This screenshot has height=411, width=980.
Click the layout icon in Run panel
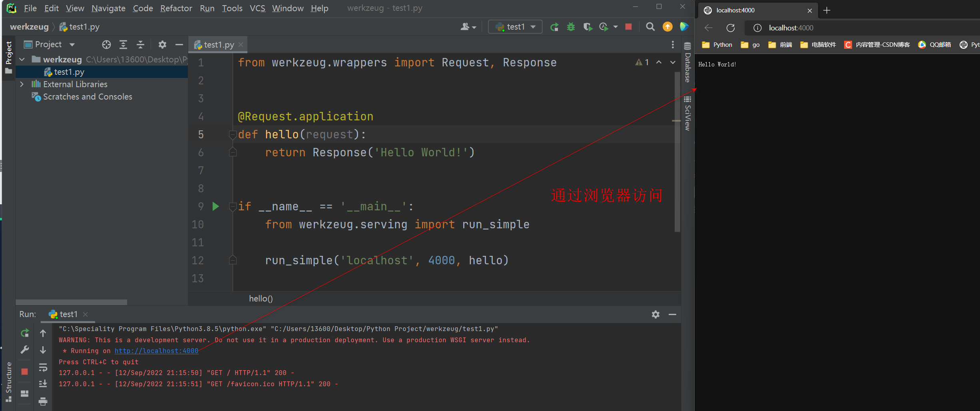point(25,393)
